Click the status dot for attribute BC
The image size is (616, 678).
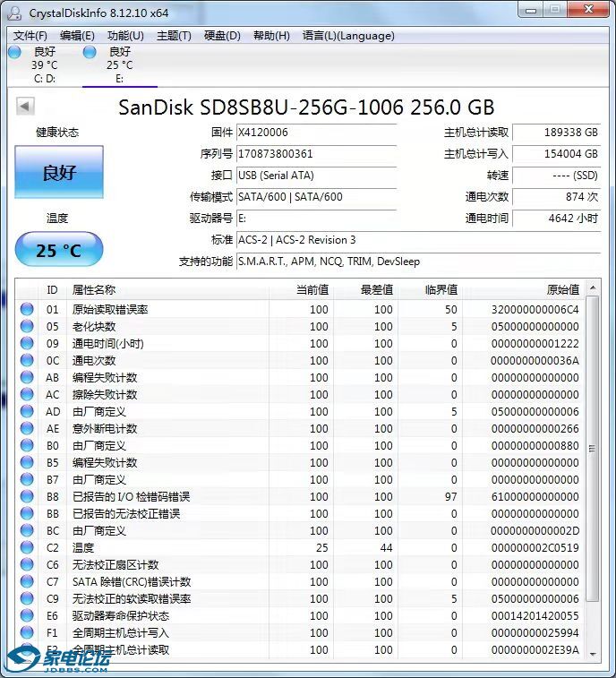pos(27,530)
